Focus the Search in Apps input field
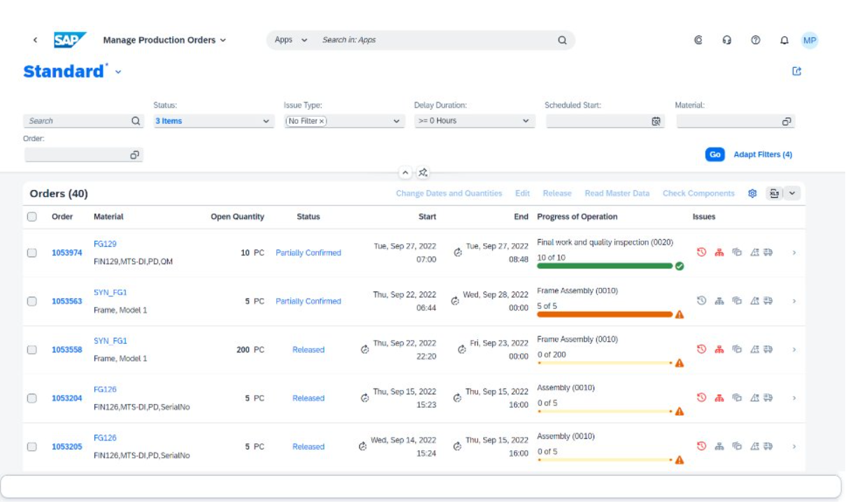This screenshot has width=848, height=504. pos(433,41)
